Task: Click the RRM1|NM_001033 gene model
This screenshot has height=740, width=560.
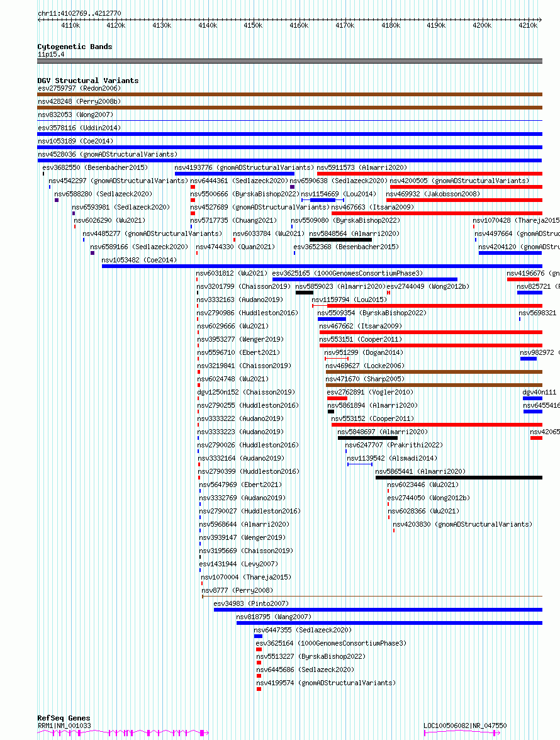Action: [123, 733]
